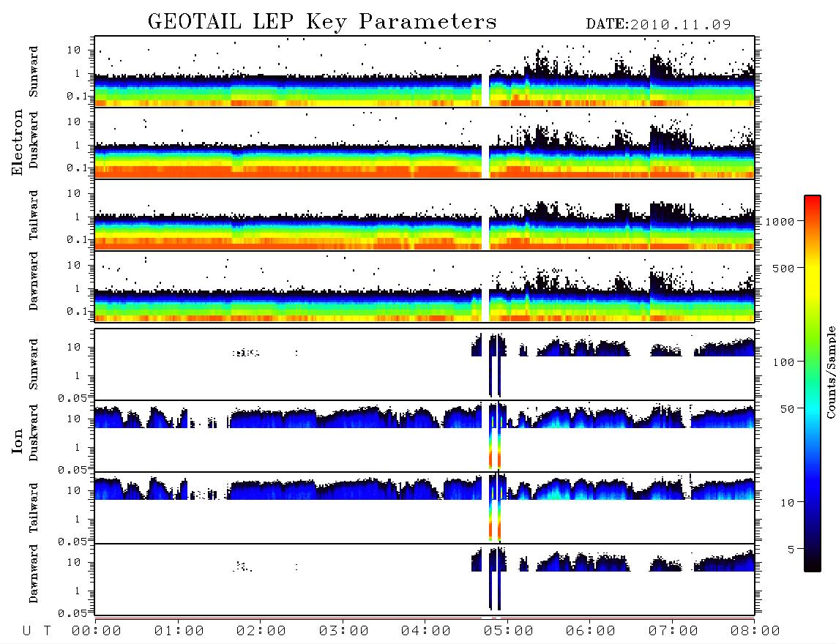The image size is (836, 644).
Task: Click the Electron Sunward spectrogram panel
Action: [425, 72]
